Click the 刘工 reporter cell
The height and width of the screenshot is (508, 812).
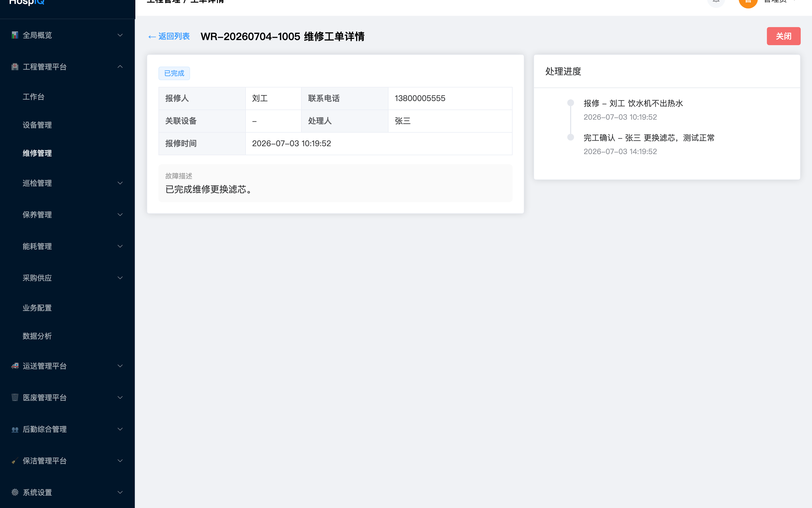click(273, 98)
